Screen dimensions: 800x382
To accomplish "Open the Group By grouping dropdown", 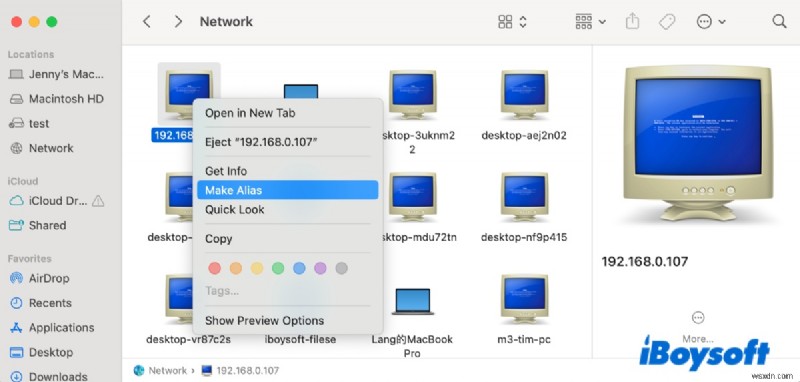I will (590, 21).
